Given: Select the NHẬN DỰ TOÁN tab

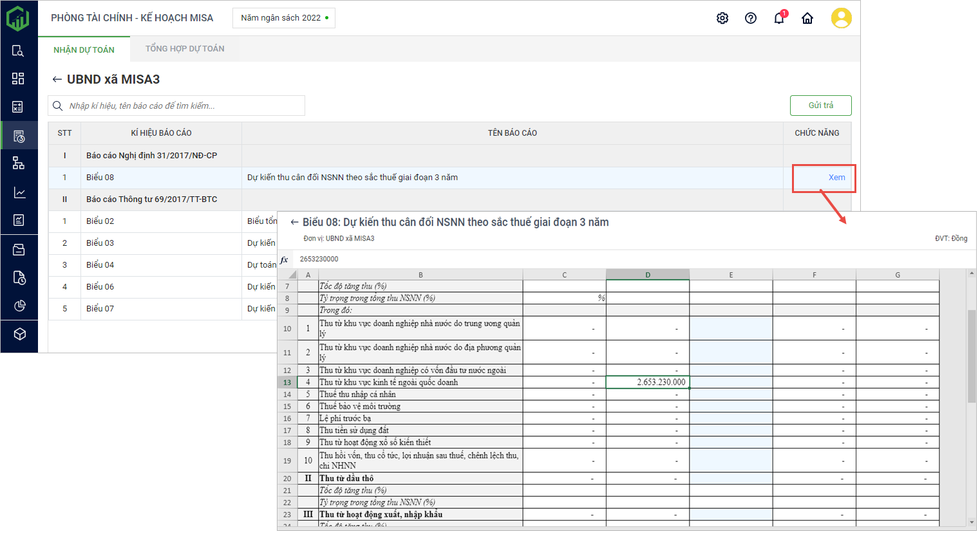Looking at the screenshot, I should pos(84,50).
